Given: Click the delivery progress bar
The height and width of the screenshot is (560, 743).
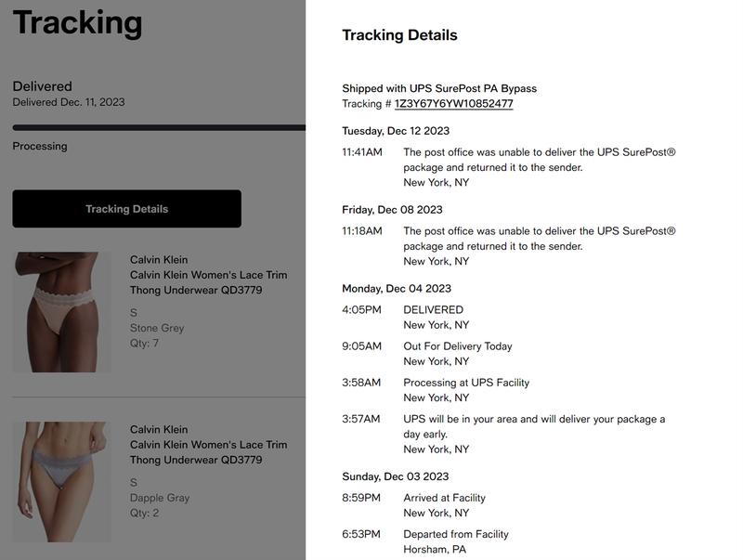Looking at the screenshot, I should pos(159,127).
